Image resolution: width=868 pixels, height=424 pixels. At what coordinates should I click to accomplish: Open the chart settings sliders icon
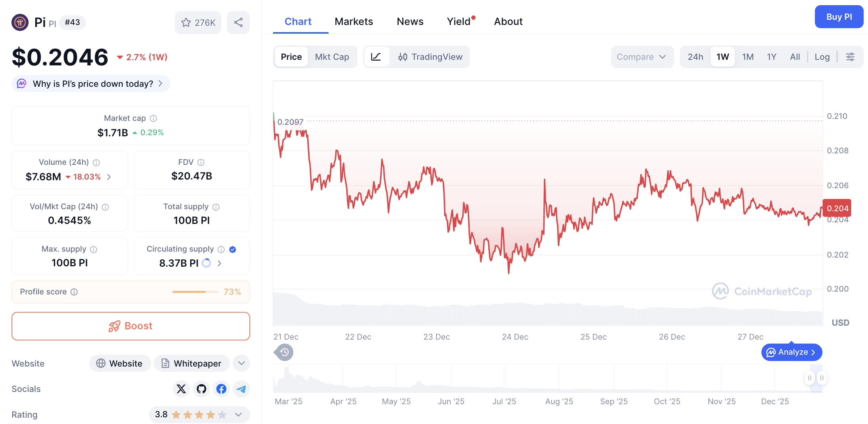[851, 57]
